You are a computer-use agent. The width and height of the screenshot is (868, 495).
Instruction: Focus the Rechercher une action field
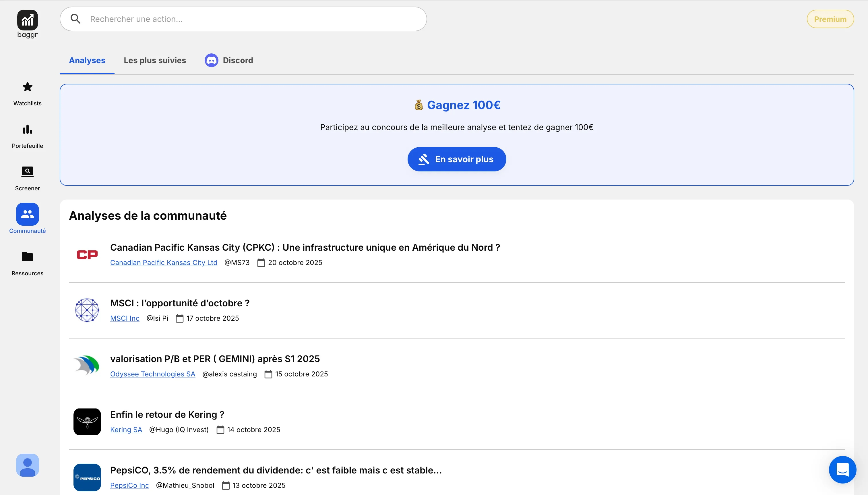tap(251, 19)
